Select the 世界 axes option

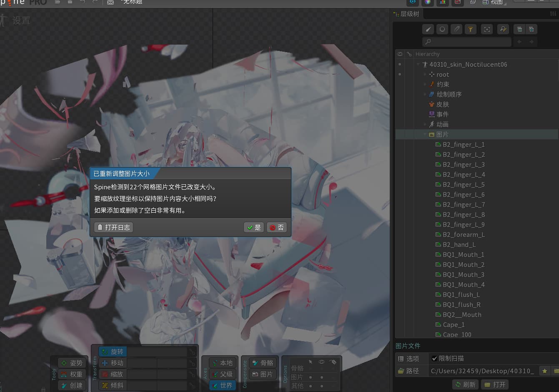222,385
